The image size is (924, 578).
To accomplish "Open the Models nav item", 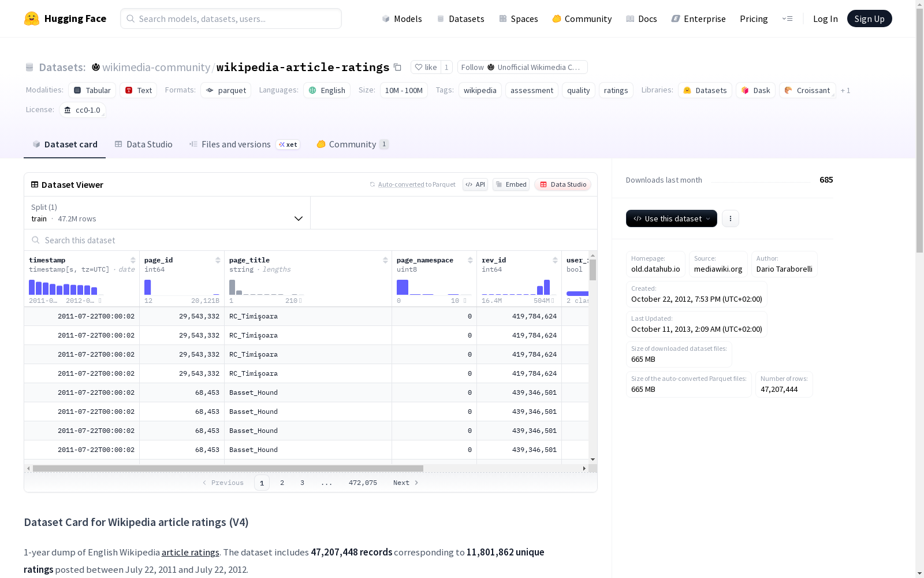I will pyautogui.click(x=402, y=18).
